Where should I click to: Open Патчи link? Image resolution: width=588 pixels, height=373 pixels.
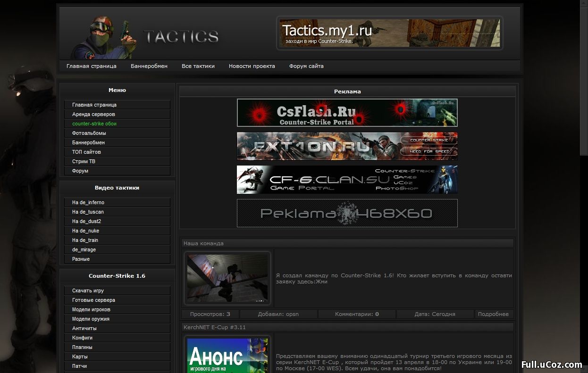pos(117,366)
